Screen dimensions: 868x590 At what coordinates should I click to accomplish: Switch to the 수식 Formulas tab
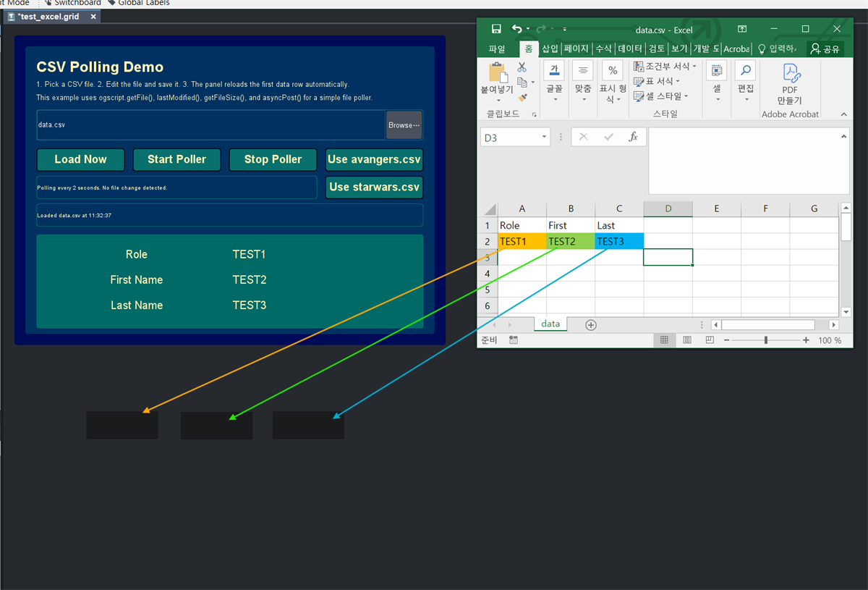(603, 49)
